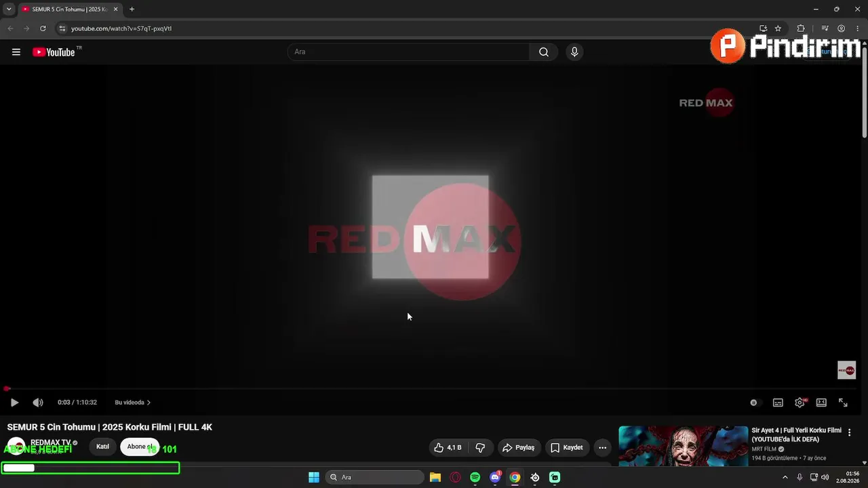Open the player settings gear
Image resolution: width=868 pixels, height=488 pixels.
[800, 403]
